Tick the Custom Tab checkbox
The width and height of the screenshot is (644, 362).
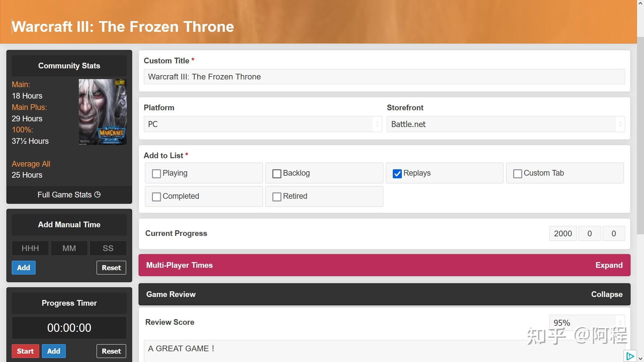click(x=518, y=174)
